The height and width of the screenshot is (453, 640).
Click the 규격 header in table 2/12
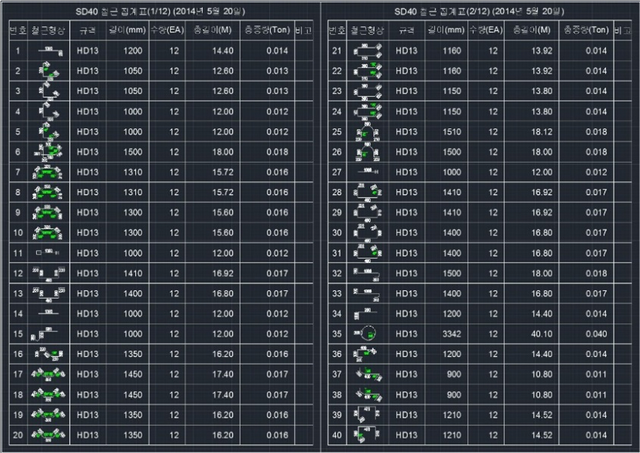pos(407,30)
